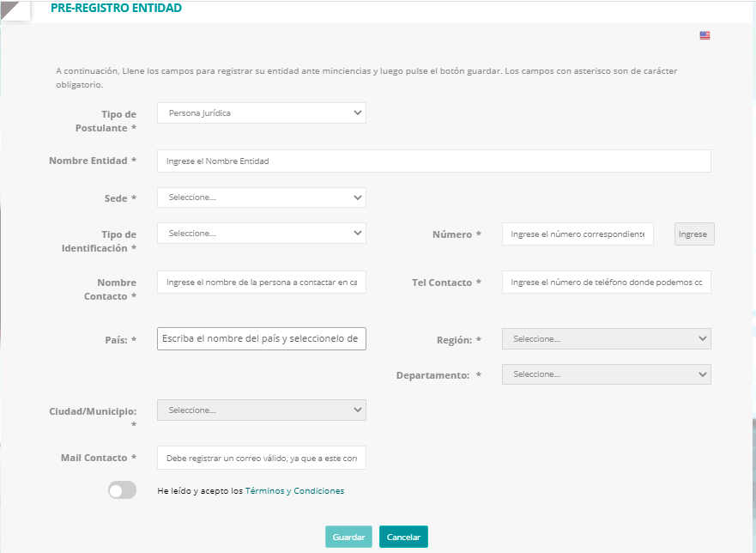Expand the Sede dropdown

pos(262,197)
